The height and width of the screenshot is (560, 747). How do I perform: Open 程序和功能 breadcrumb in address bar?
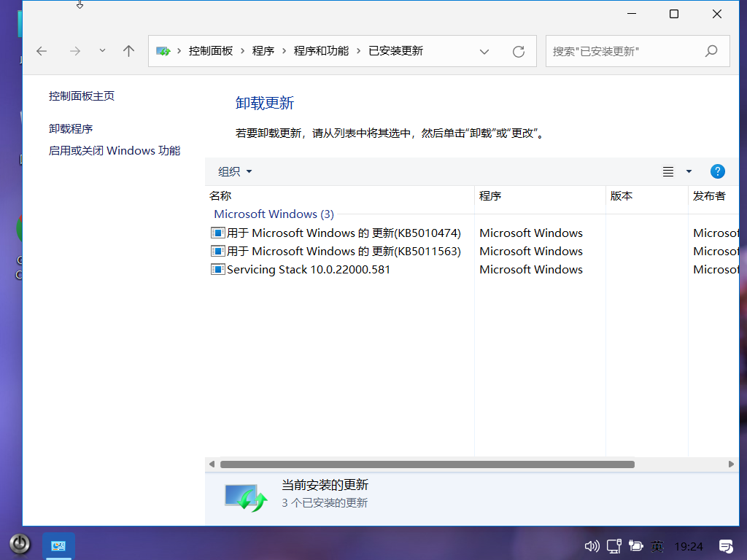tap(321, 51)
